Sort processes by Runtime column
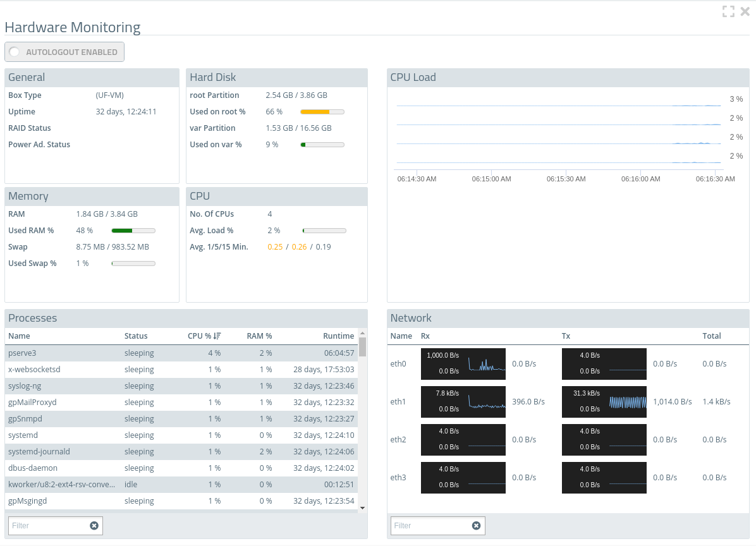The image size is (756, 546). (x=338, y=336)
